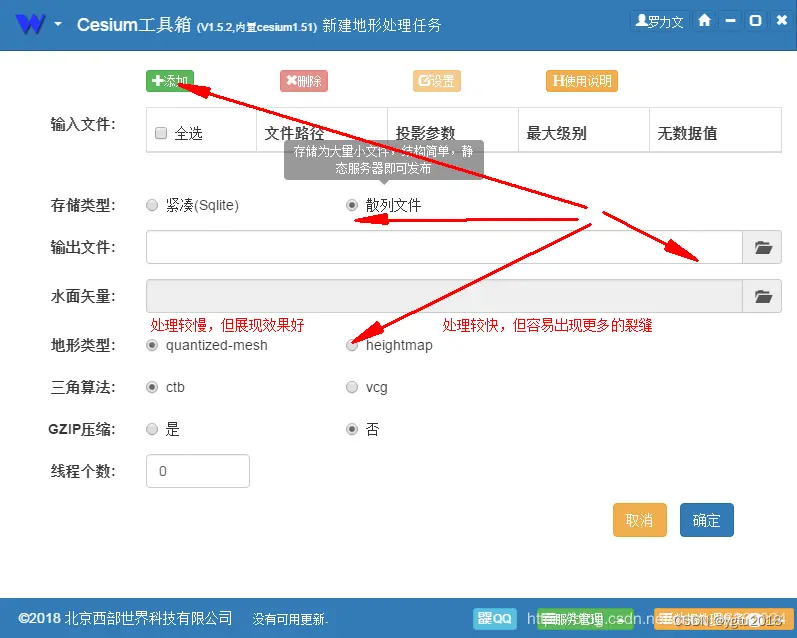The width and height of the screenshot is (797, 638).
Task: Open the 使用说明 usage instructions button
Action: click(582, 81)
